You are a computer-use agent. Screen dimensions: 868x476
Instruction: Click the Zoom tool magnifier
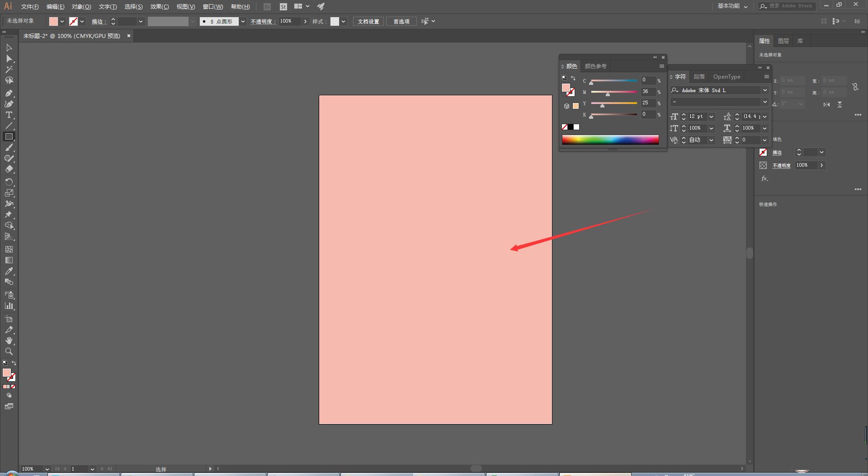point(9,351)
